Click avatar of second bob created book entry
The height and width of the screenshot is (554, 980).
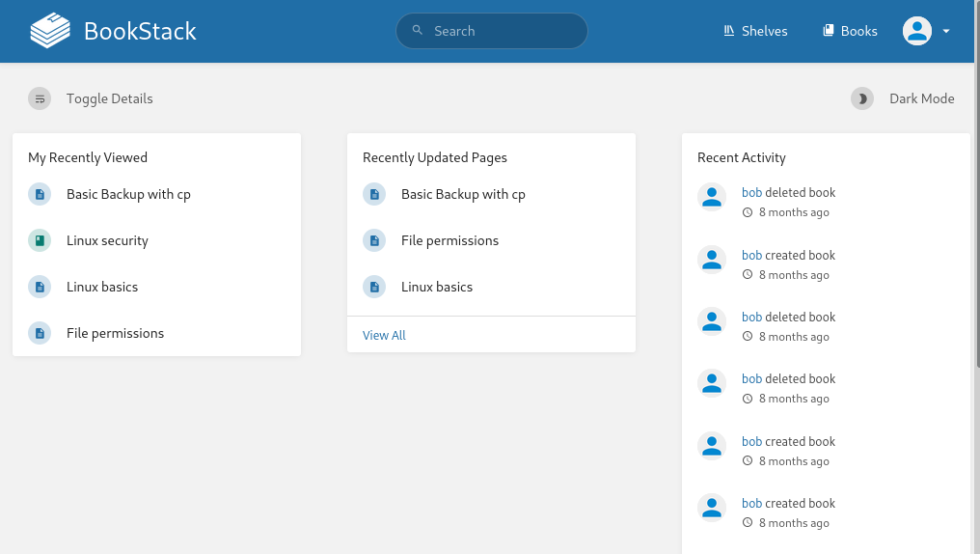[712, 446]
